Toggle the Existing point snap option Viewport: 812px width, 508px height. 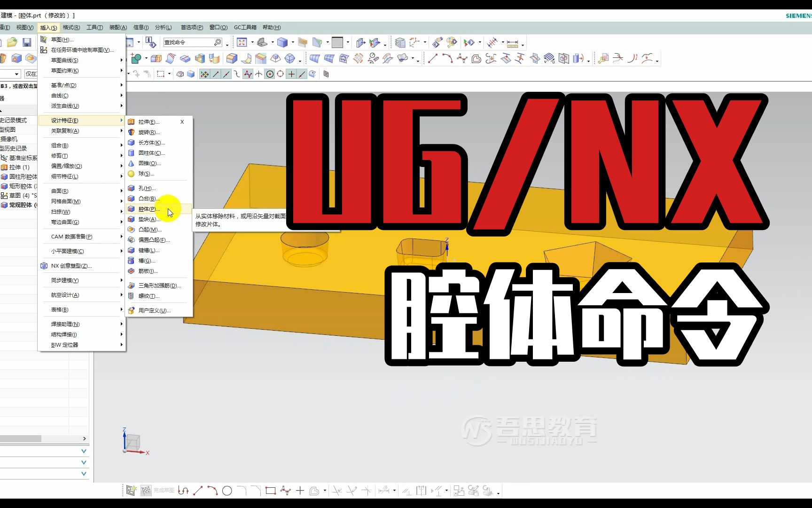click(291, 74)
